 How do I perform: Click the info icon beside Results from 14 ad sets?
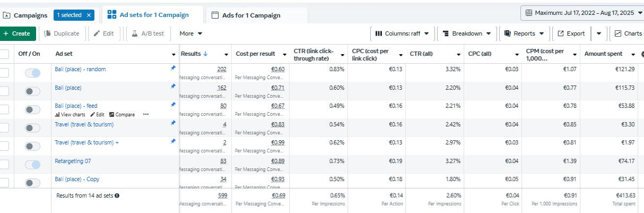coord(117,195)
